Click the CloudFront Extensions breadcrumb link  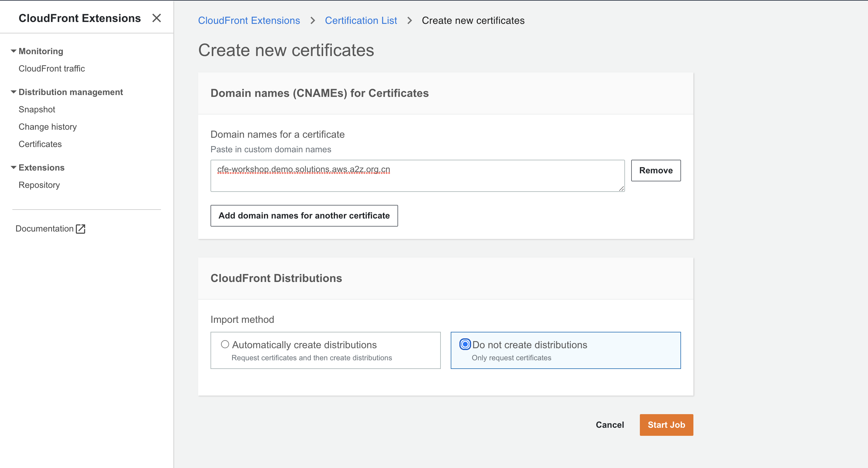(x=249, y=20)
